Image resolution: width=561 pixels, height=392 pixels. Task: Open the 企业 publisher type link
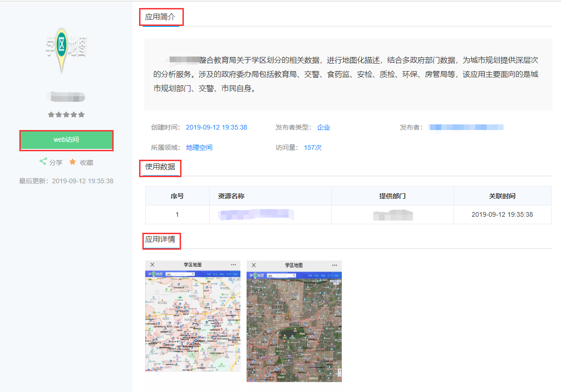click(323, 127)
